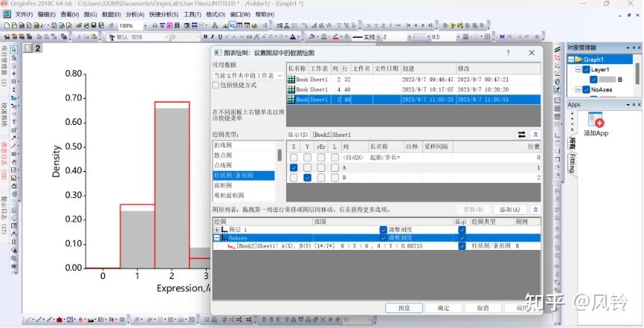Click the blue M icon in format toolbar
Screen dimensions: 644x328
pyautogui.click(x=502, y=37)
